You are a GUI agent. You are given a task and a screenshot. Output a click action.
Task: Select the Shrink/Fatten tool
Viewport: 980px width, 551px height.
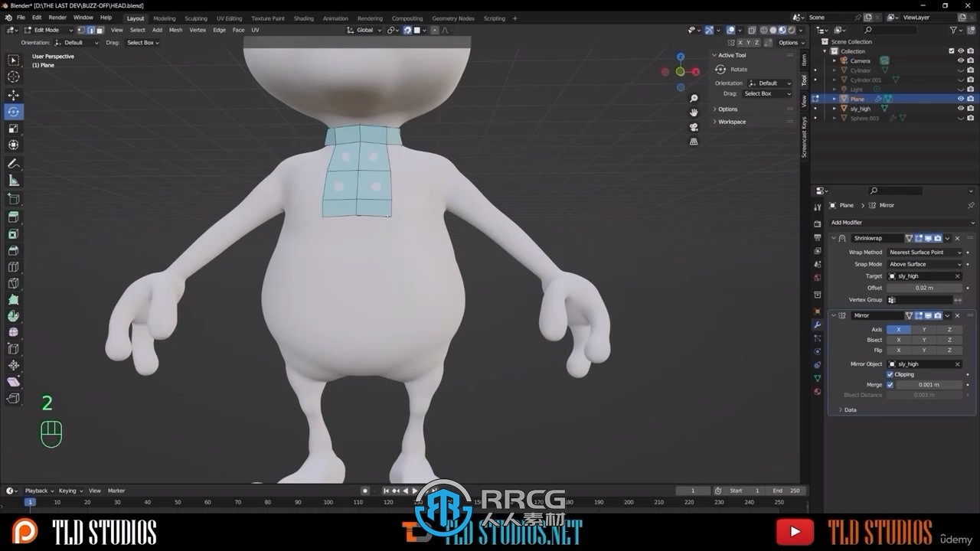point(14,366)
